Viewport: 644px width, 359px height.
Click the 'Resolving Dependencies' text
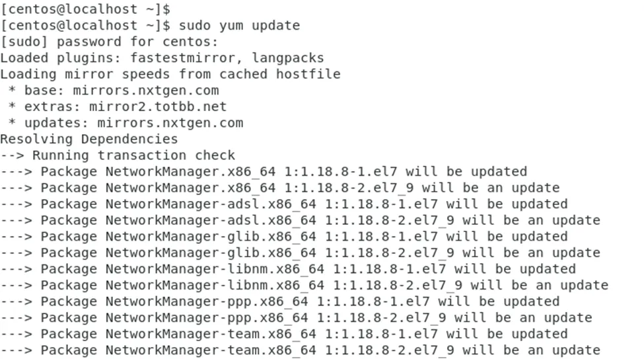pyautogui.click(x=89, y=139)
